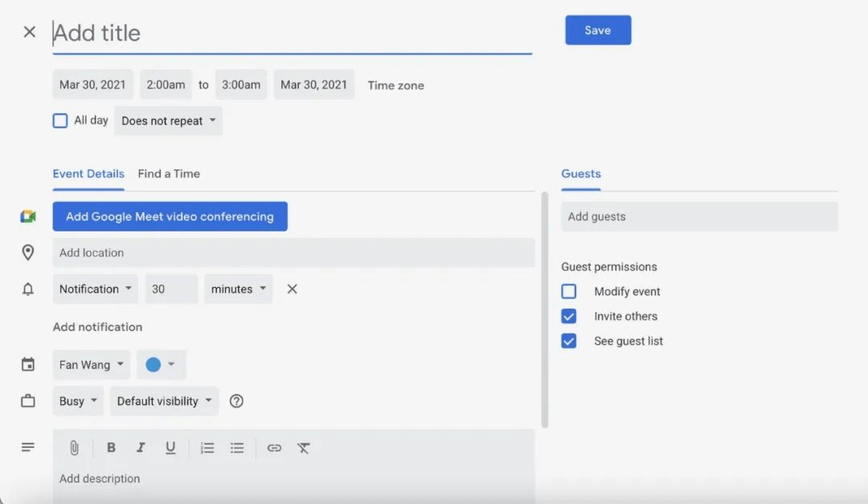Enable the All day checkbox
This screenshot has width=868, height=504.
59,121
